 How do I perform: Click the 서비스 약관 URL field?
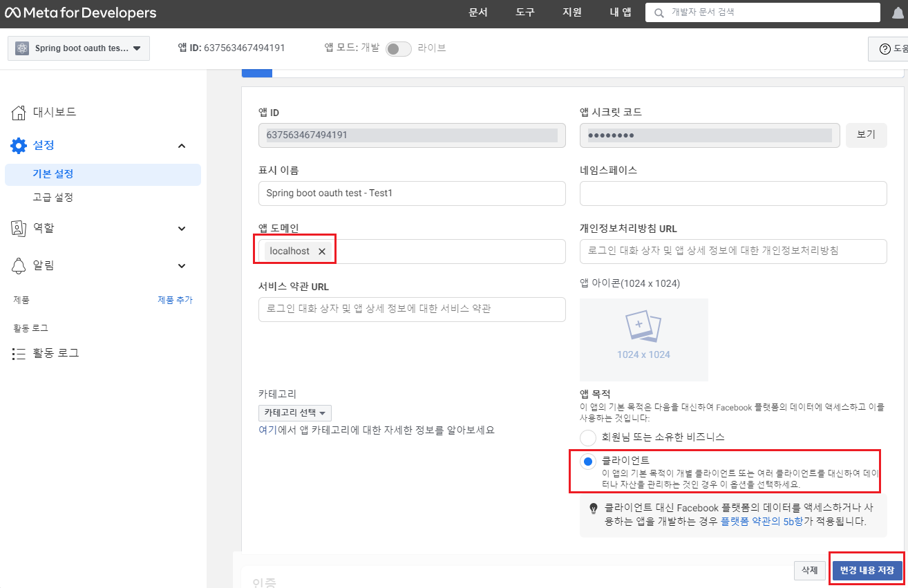point(412,310)
